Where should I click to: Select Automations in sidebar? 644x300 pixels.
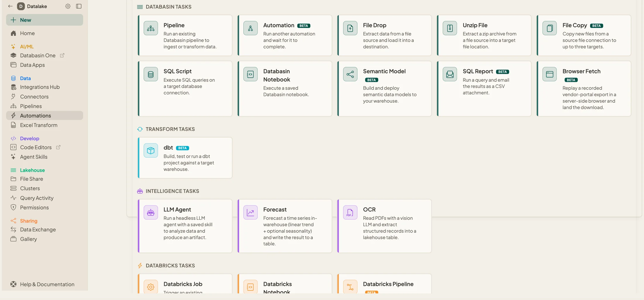point(44,115)
